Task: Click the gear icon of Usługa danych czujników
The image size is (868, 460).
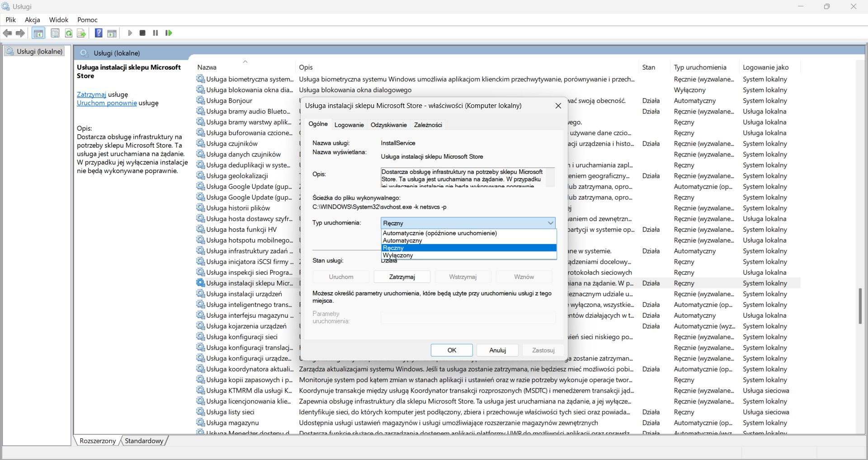Action: [200, 154]
